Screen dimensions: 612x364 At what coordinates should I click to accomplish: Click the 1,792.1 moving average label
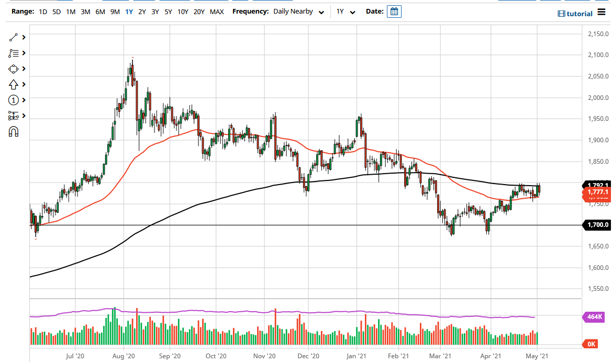[597, 185]
